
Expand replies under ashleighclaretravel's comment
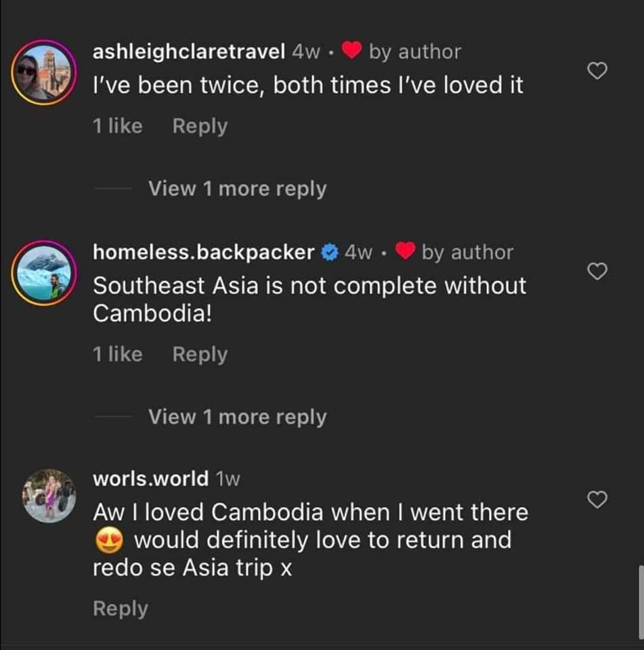coord(237,189)
